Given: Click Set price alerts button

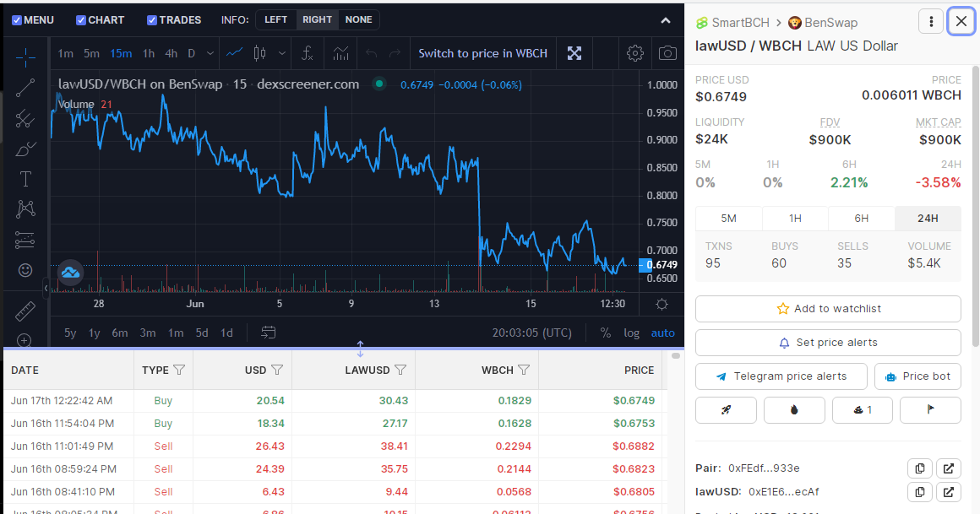Looking at the screenshot, I should (x=828, y=343).
